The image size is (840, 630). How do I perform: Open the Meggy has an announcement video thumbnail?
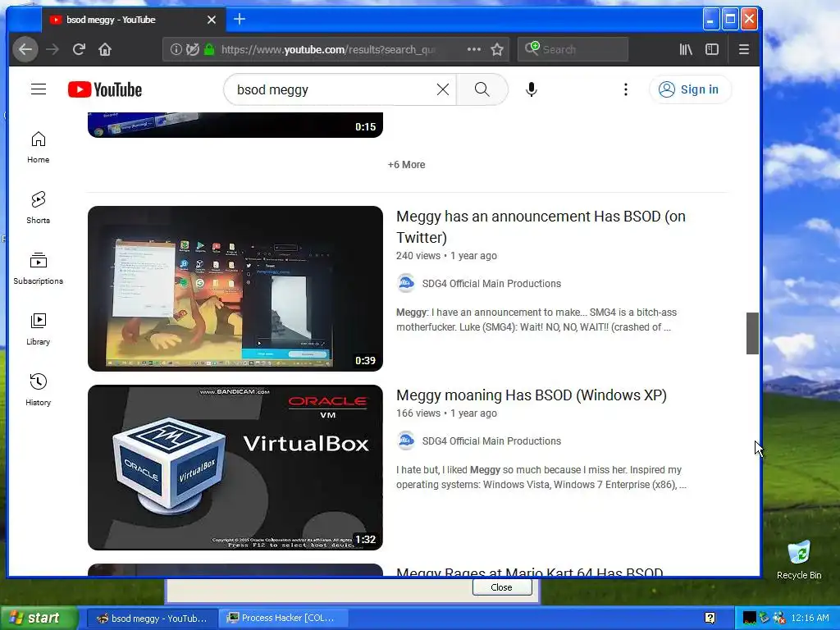coord(235,289)
